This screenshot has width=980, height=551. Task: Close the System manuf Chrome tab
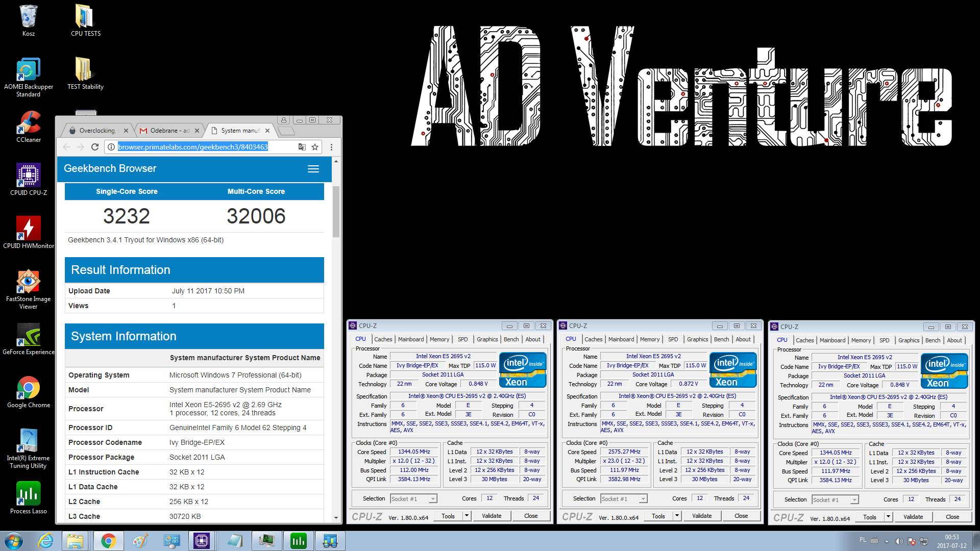pyautogui.click(x=267, y=131)
